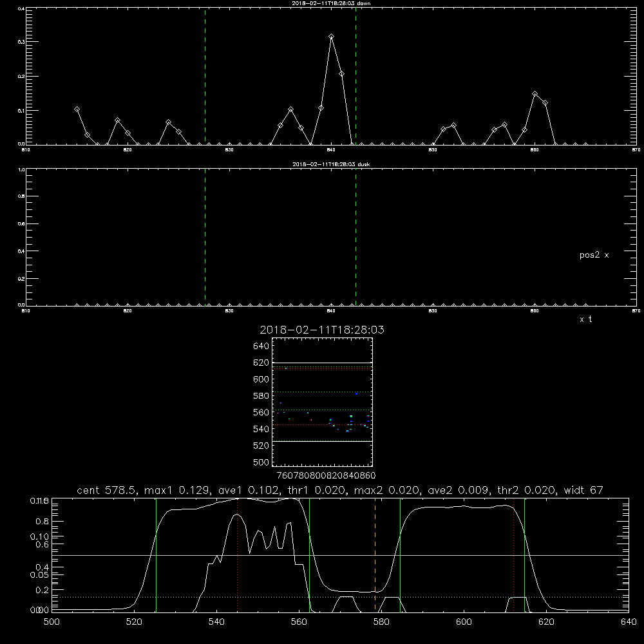Click the green vertical line near 615 in bottom plot
The width and height of the screenshot is (644, 644).
coord(524,555)
